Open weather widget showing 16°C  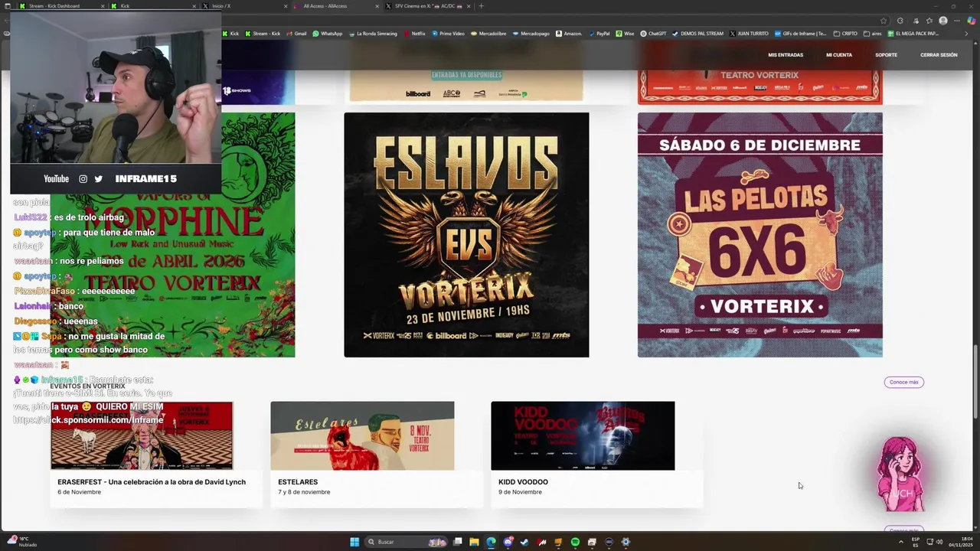pos(22,542)
